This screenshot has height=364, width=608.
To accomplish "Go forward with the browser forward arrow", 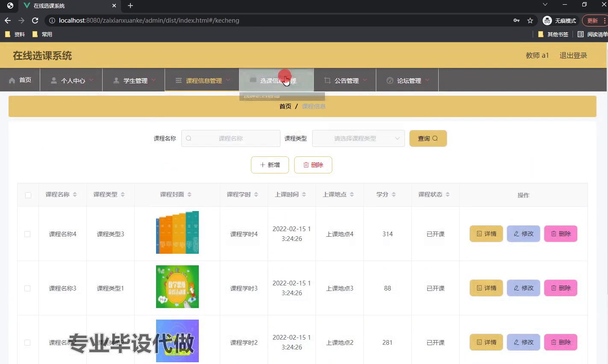I will (21, 21).
